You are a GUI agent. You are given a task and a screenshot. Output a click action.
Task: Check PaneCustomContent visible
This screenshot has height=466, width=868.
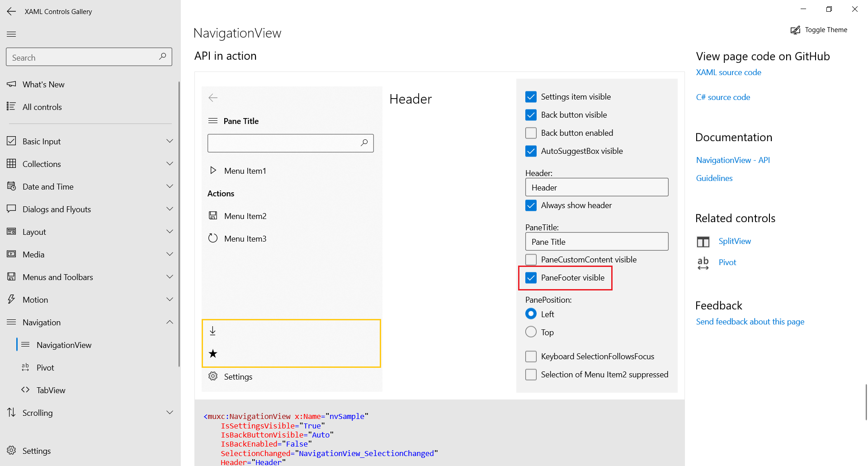tap(531, 259)
